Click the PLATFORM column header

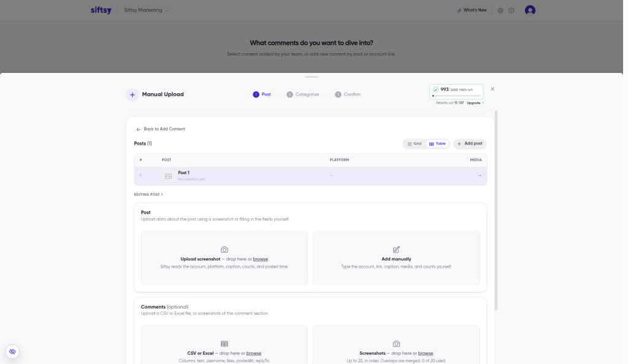point(339,160)
